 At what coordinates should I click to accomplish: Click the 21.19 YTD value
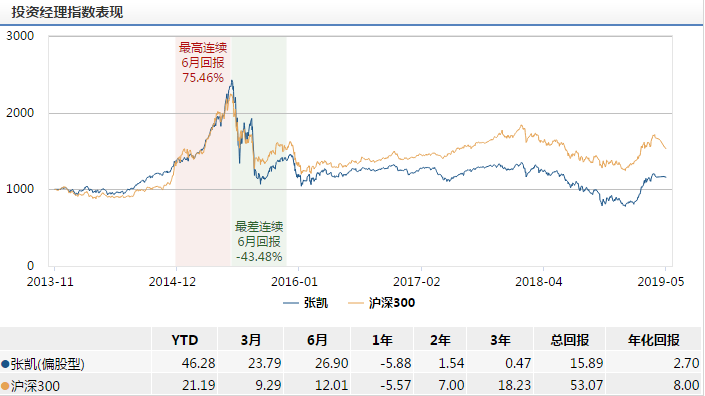click(198, 385)
